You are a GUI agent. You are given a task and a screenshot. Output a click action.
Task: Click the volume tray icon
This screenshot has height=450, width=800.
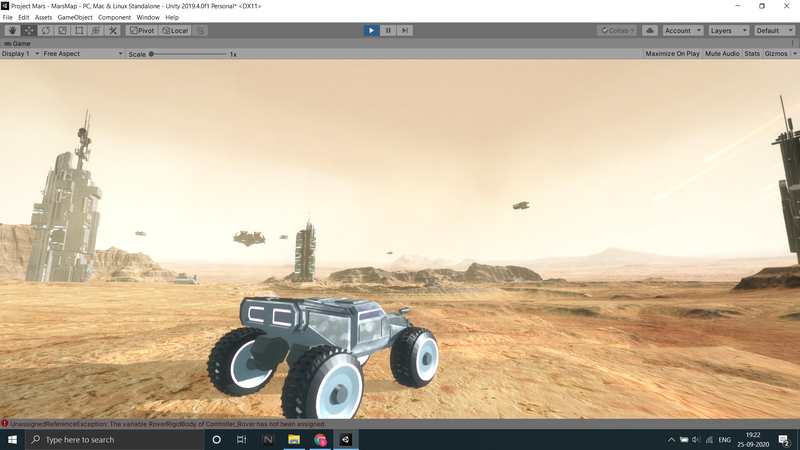click(696, 440)
